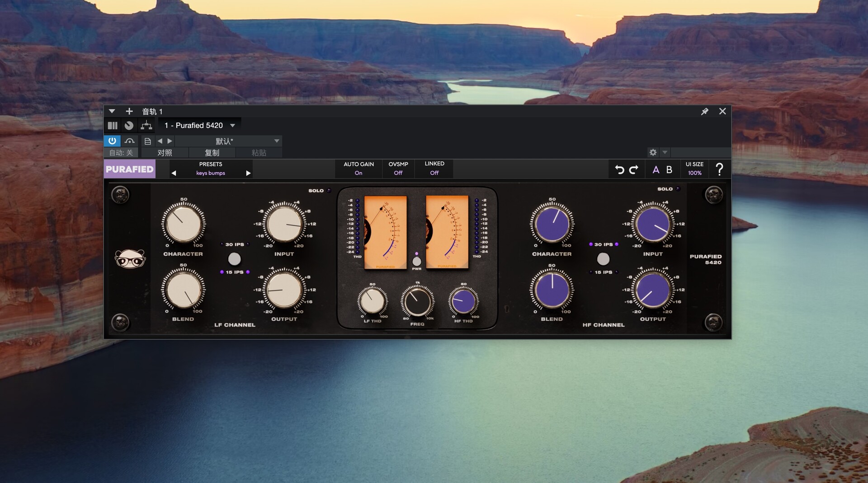The height and width of the screenshot is (483, 868).
Task: Click the routing sidechain icon
Action: click(x=146, y=126)
